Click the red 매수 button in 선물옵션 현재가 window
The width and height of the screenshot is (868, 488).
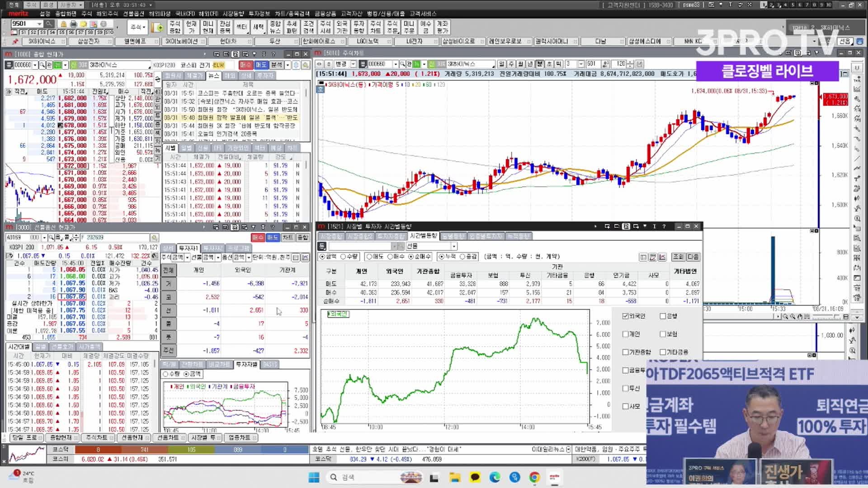[258, 238]
